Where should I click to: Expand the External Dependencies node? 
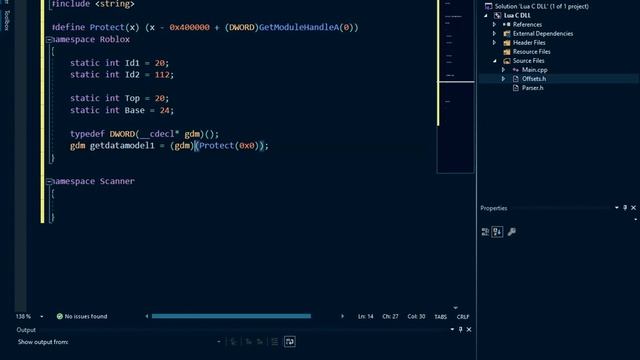tap(494, 33)
